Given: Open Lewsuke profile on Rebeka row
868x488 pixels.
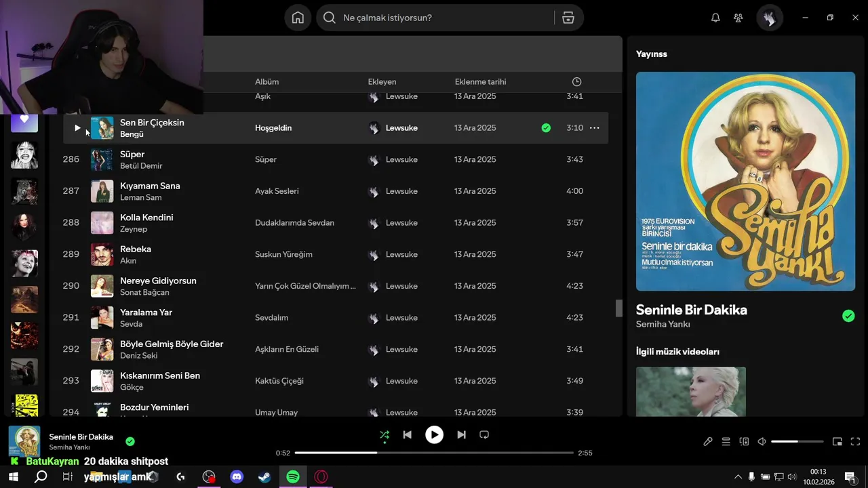Looking at the screenshot, I should [401, 254].
